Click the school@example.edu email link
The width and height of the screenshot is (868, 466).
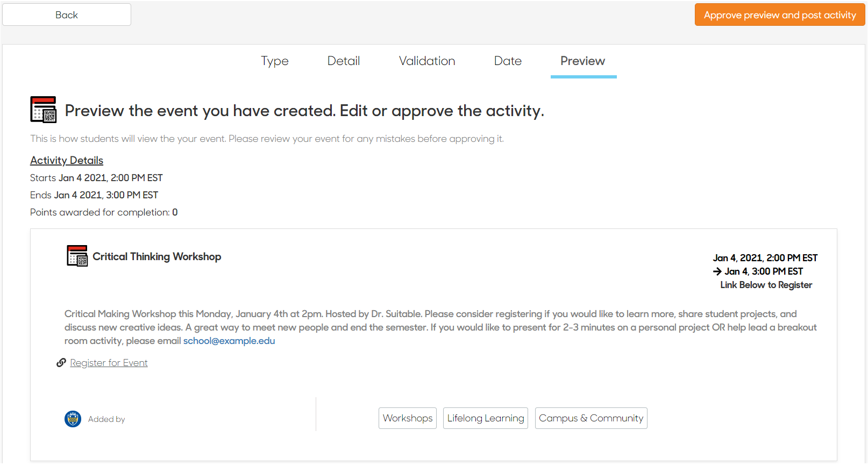pyautogui.click(x=229, y=341)
